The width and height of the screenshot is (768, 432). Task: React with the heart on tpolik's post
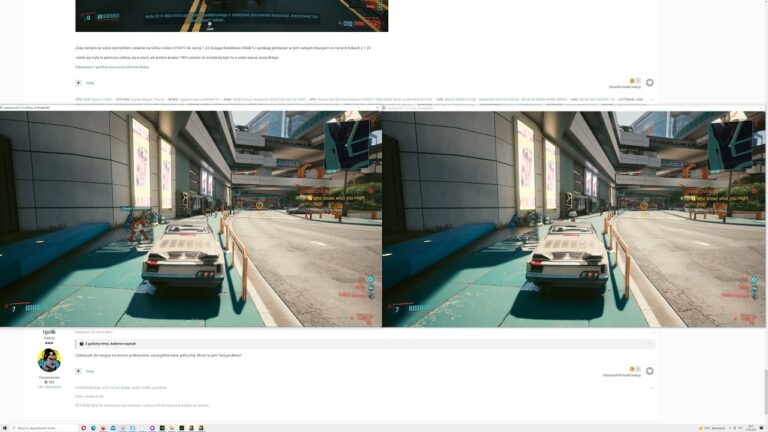(649, 371)
